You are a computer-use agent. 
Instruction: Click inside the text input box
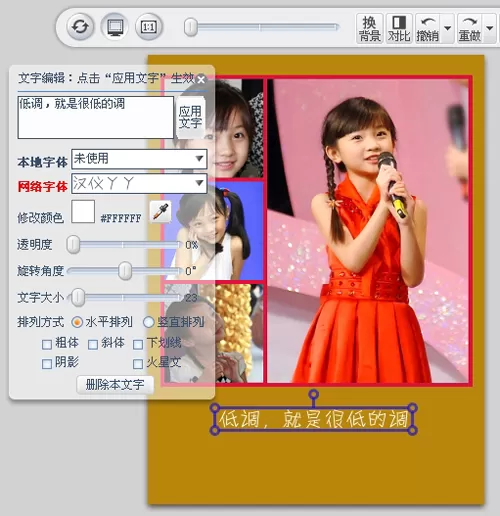96,117
